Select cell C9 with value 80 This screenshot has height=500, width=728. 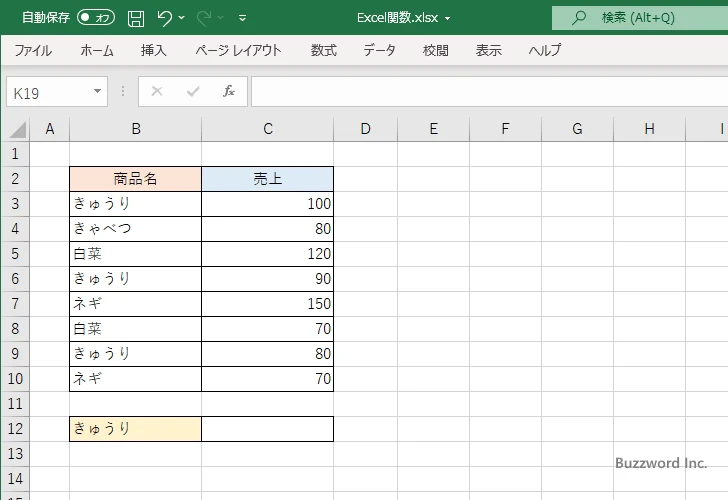(267, 354)
